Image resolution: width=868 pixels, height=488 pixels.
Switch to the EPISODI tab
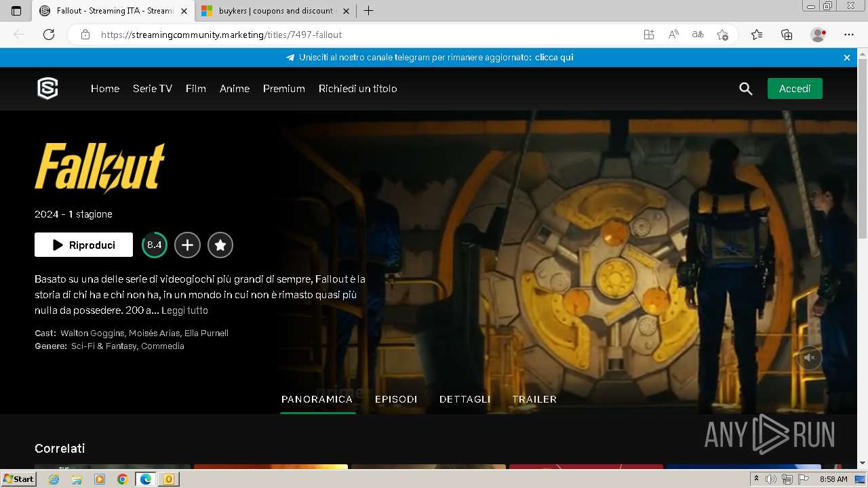pyautogui.click(x=396, y=399)
